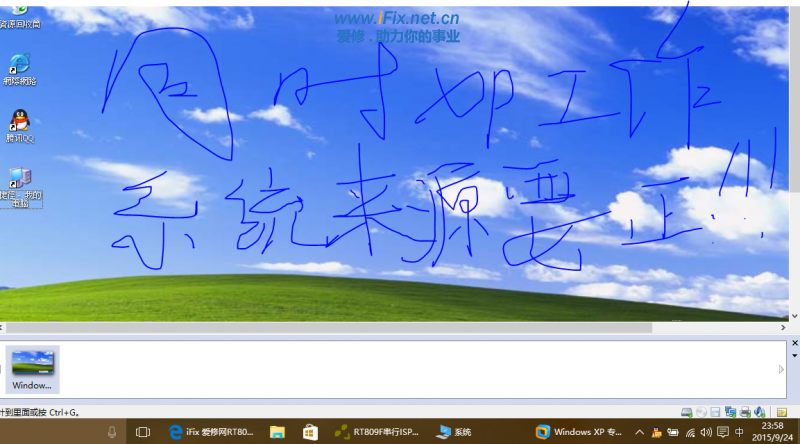Open the Wi-Fi network tray icon
This screenshot has width=800, height=444.
coord(690,433)
